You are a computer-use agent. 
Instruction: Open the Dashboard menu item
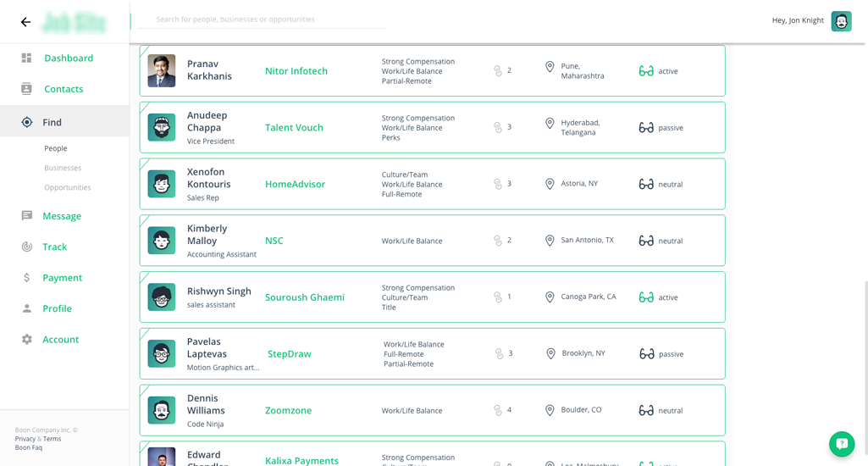point(69,58)
